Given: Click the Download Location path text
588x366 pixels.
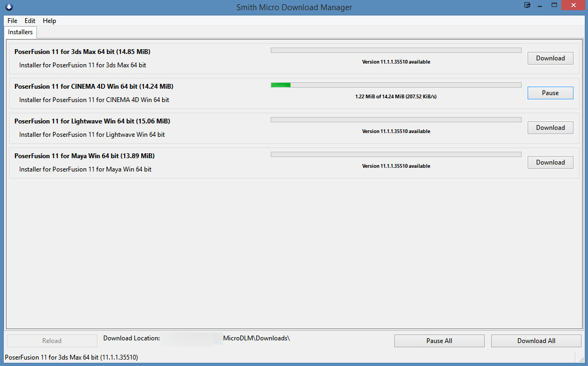Looking at the screenshot, I should [x=256, y=338].
